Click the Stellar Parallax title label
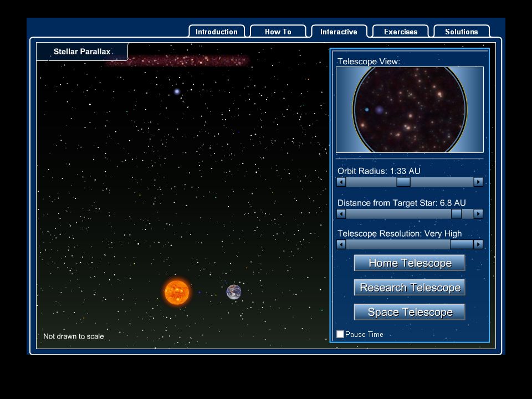Image resolution: width=532 pixels, height=399 pixels. pos(82,52)
